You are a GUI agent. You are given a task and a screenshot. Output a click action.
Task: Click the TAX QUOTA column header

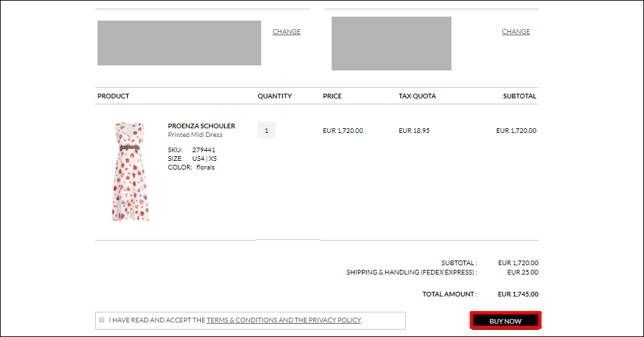coord(417,96)
